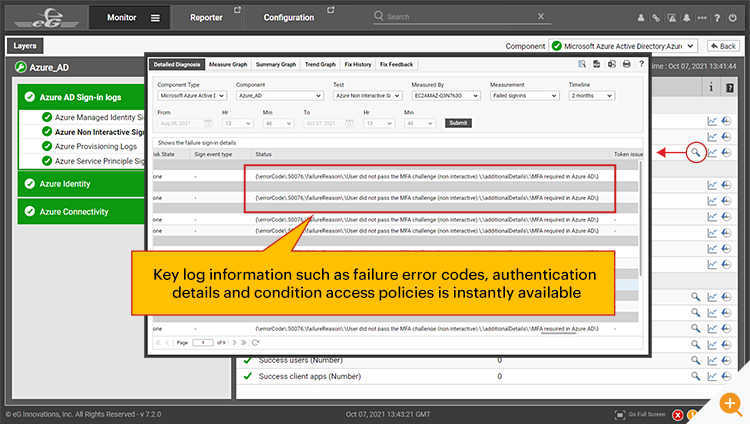Click the Layers tab button
Viewport: 750px width, 424px height.
pos(25,46)
